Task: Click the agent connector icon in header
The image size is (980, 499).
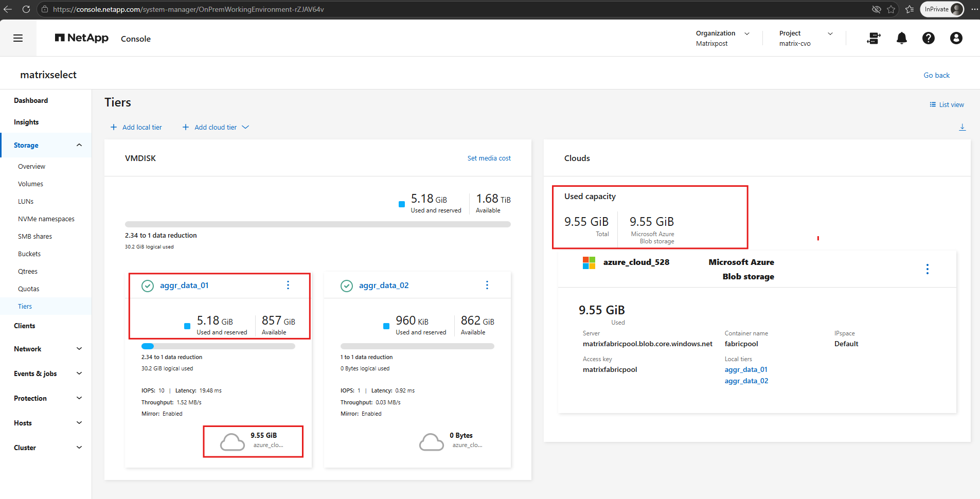Action: coord(874,38)
